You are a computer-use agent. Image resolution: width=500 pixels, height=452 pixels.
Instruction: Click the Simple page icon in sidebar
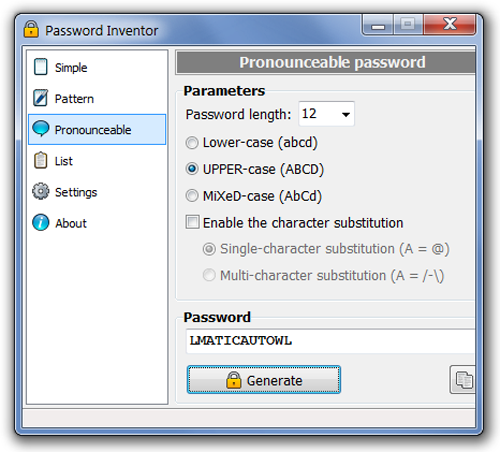41,67
